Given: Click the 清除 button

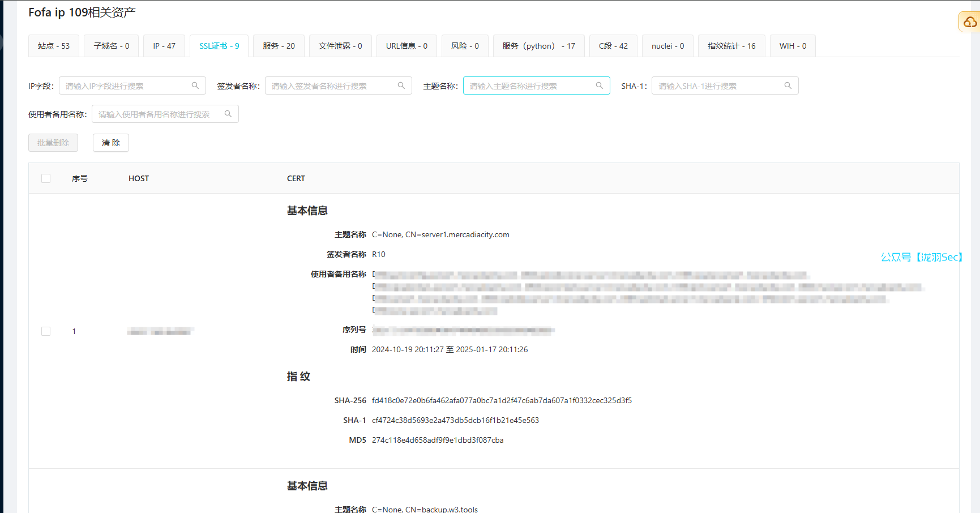Looking at the screenshot, I should (x=111, y=143).
